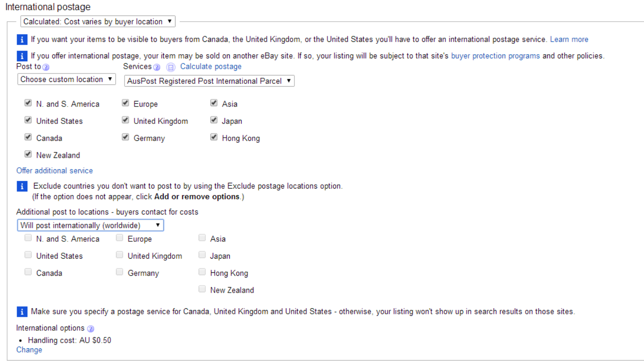Open the AusPost Registered Post International Parcel dropdown
This screenshot has width=644, height=361.
coord(209,81)
